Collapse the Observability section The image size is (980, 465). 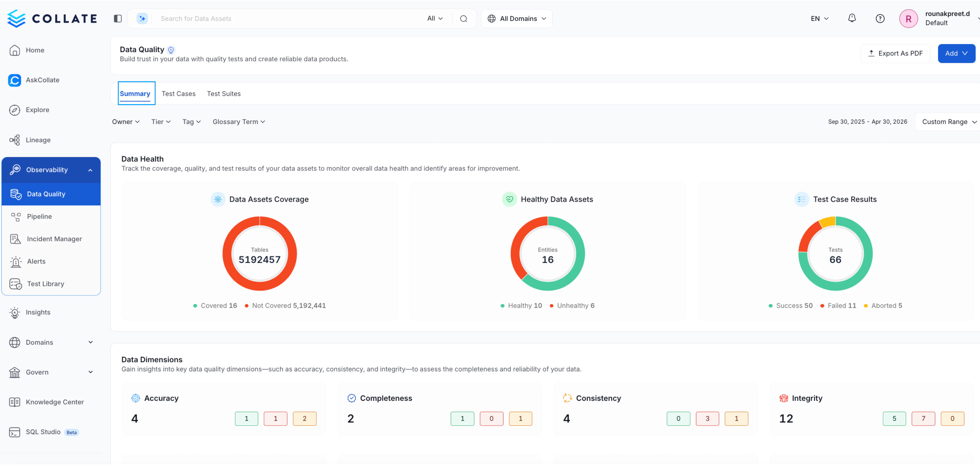91,170
